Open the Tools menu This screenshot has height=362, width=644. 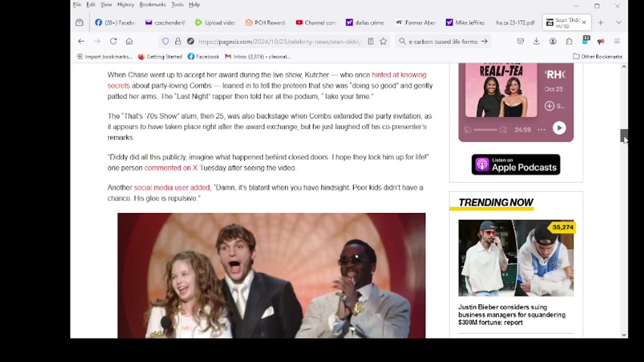click(x=178, y=5)
